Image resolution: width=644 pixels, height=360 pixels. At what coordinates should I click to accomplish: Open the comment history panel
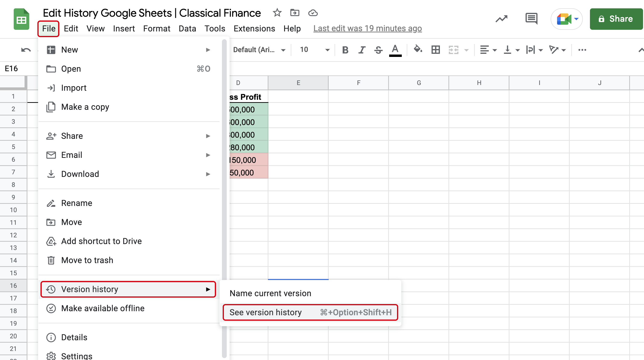(x=531, y=19)
